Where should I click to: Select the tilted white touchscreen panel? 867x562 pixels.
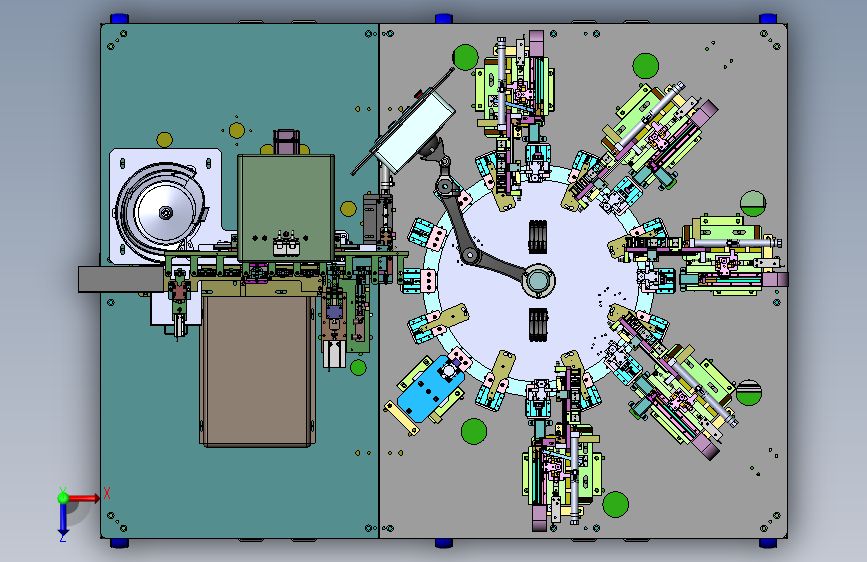(x=415, y=132)
